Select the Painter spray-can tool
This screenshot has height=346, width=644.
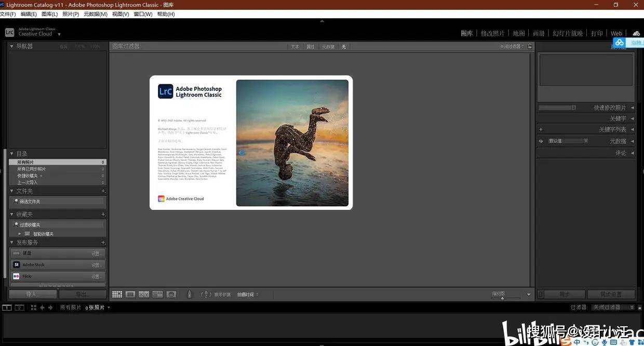click(x=189, y=294)
